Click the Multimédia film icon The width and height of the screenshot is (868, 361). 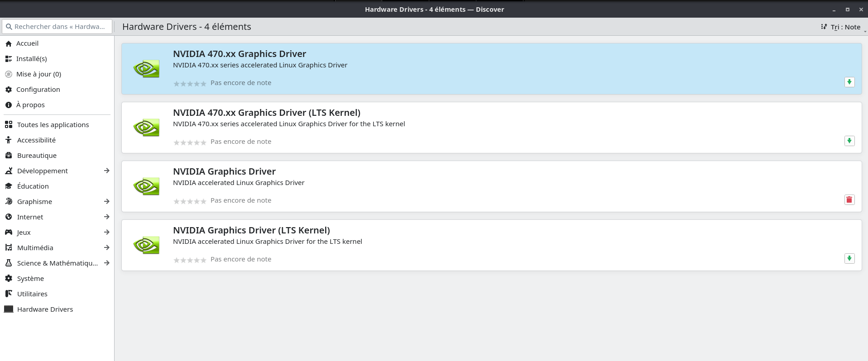(9, 248)
